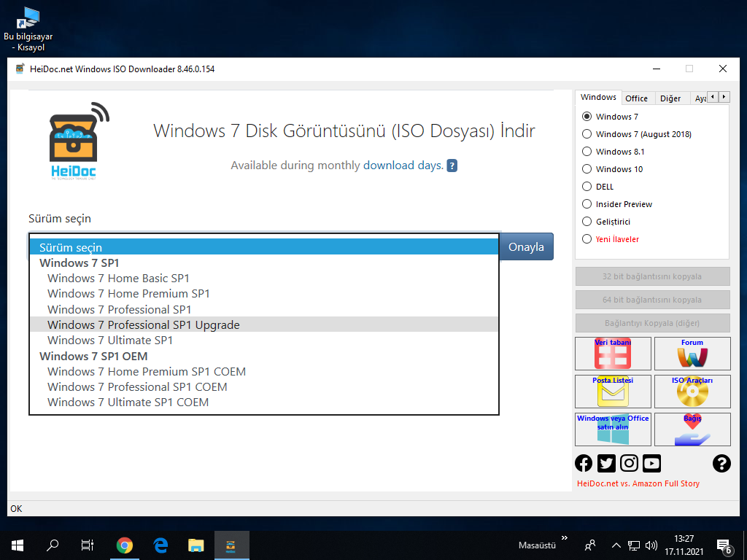Open the volume icon in system tray

[651, 545]
